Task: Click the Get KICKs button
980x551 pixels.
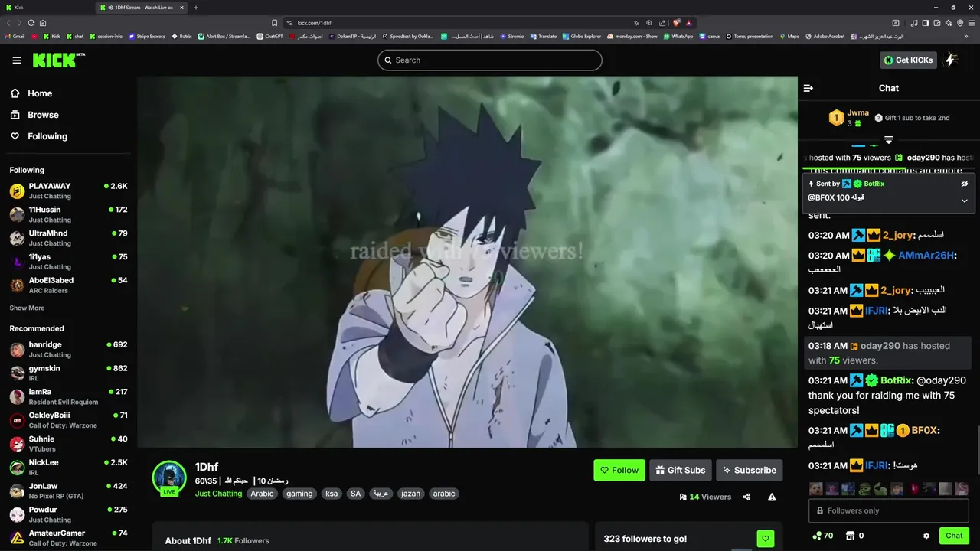Action: (x=908, y=60)
